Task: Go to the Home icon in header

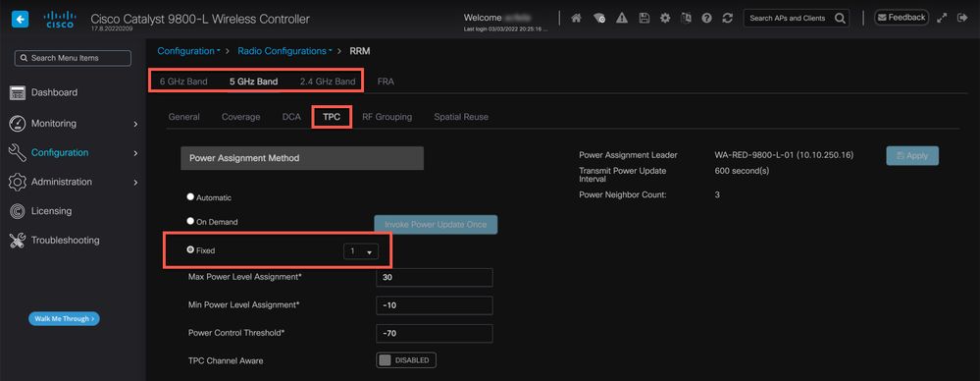Action: tap(576, 19)
